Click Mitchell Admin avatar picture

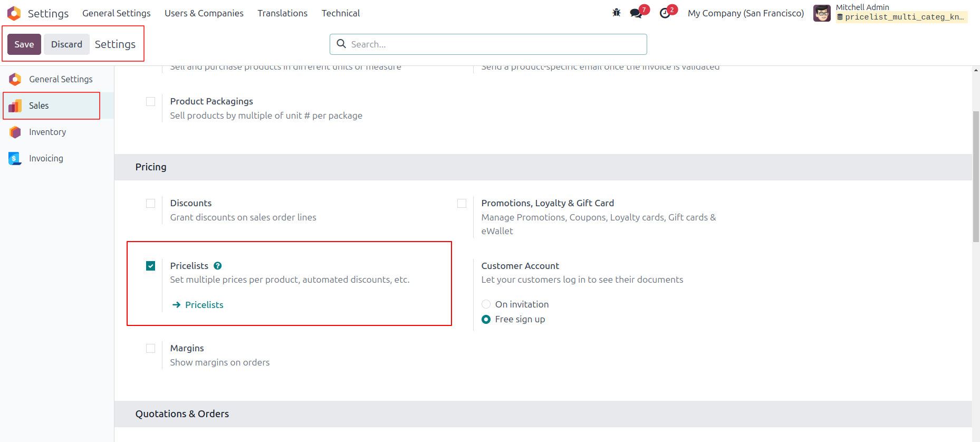822,13
